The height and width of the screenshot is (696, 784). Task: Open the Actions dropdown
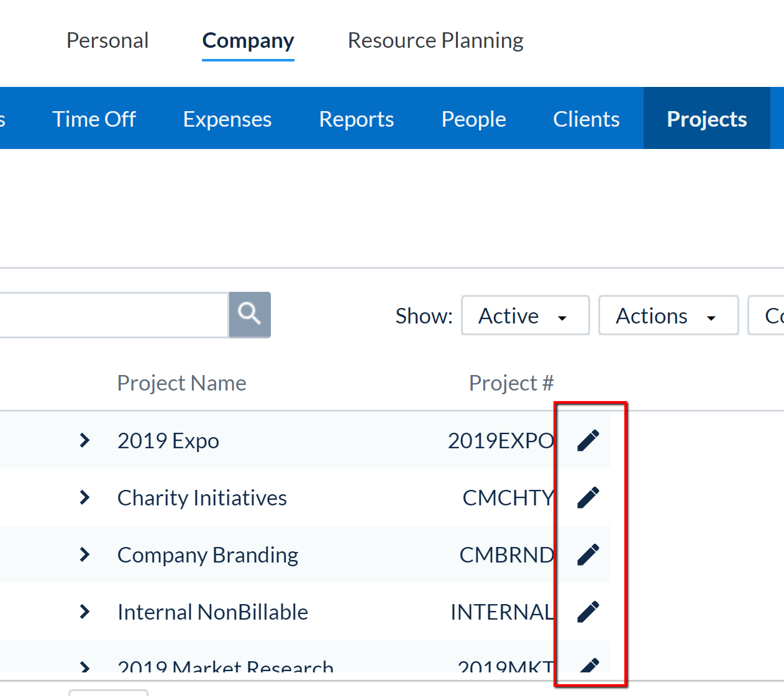pyautogui.click(x=668, y=315)
